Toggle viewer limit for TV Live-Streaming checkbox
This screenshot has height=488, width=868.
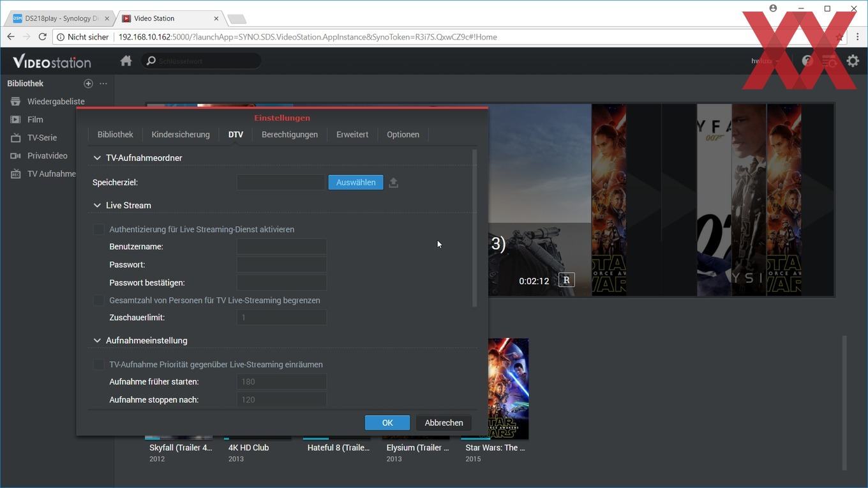[98, 300]
